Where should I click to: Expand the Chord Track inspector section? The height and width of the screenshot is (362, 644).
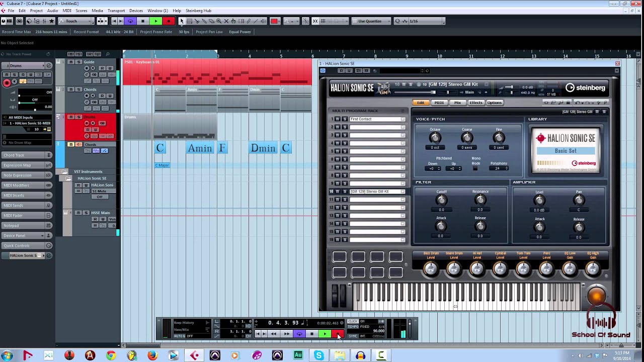[x=27, y=155]
